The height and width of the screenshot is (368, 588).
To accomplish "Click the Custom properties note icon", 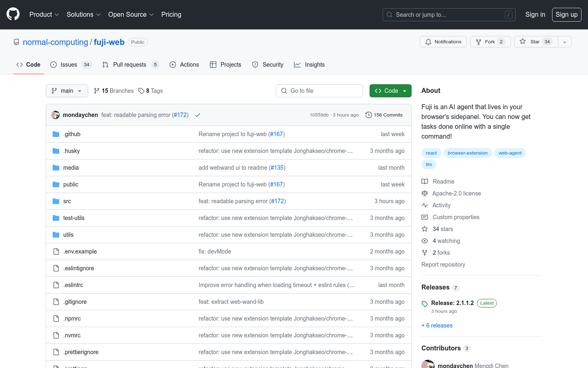I will (x=425, y=217).
